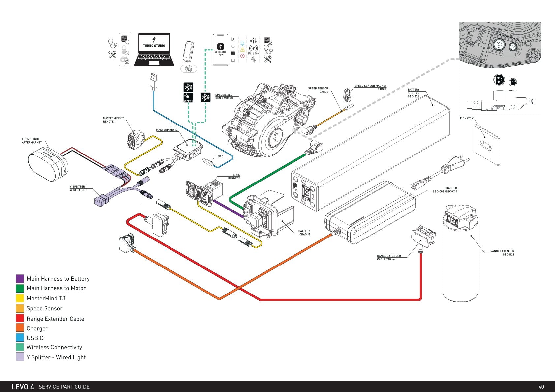Image resolution: width=555 pixels, height=392 pixels.
Task: Click the USB plug connector below the laptop
Action: [x=153, y=81]
